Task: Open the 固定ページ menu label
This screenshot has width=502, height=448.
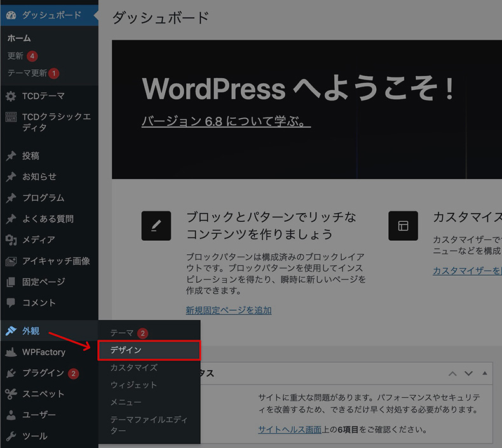Action: (x=44, y=282)
